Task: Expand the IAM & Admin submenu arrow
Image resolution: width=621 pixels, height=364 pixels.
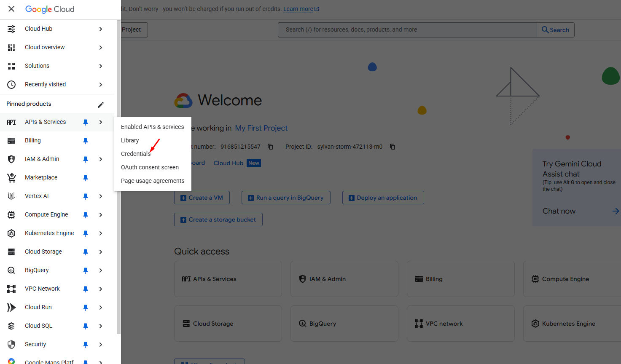Action: [x=101, y=159]
